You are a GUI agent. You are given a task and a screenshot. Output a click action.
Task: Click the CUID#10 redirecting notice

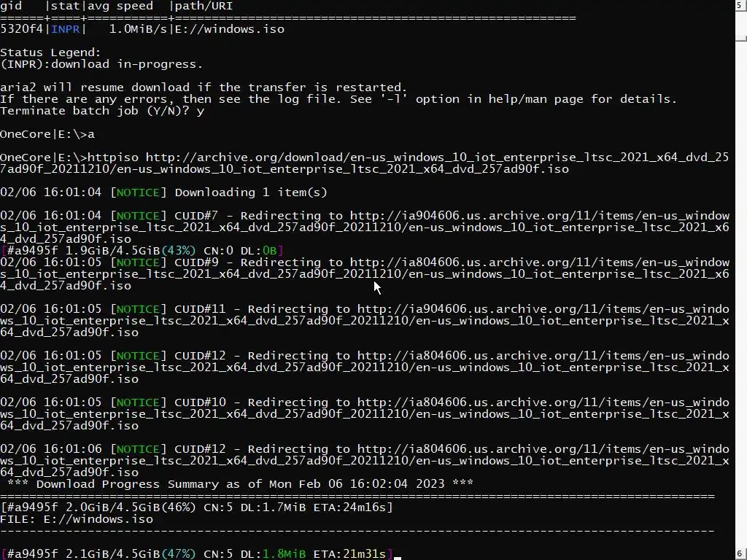point(365,414)
